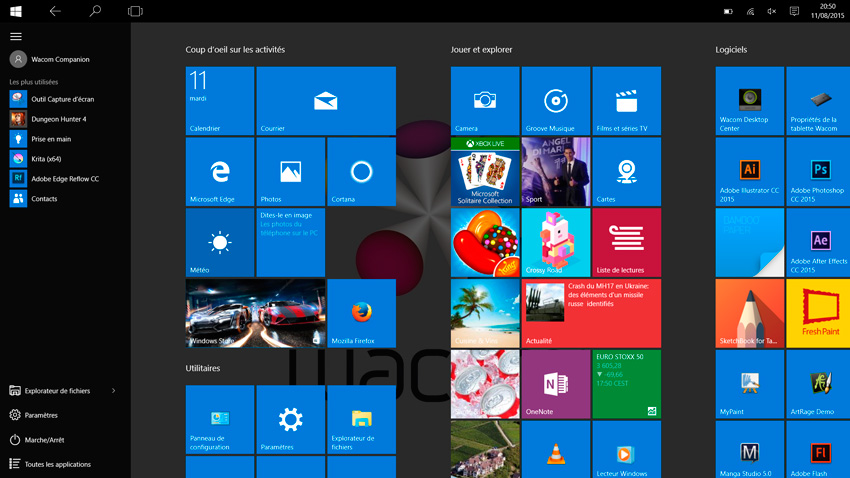Open the Calendrier tile

220,101
